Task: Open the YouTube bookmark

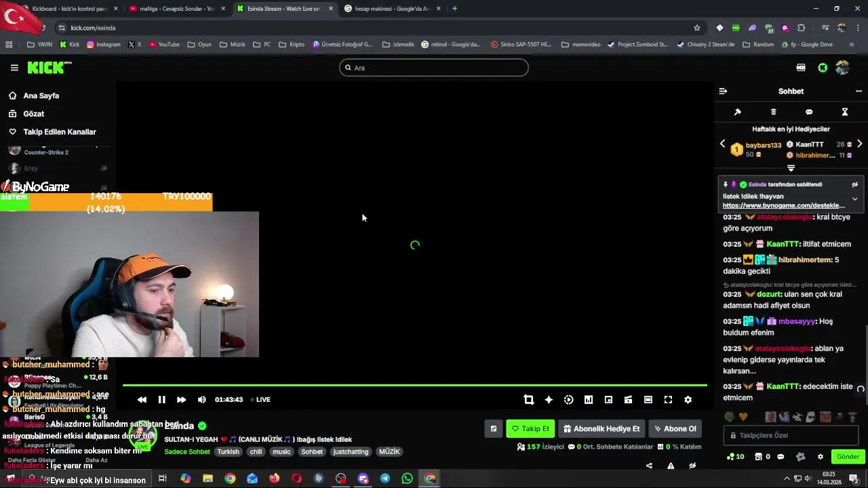Action: 164,45
